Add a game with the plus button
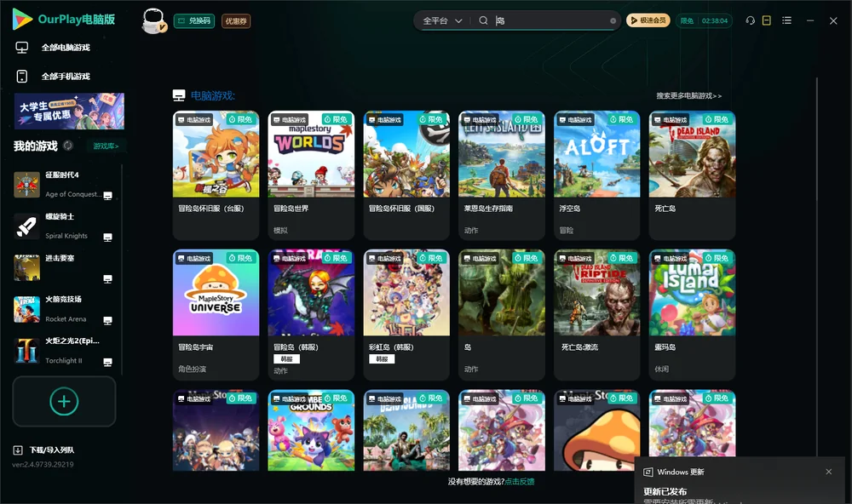The width and height of the screenshot is (852, 504). pos(64,401)
